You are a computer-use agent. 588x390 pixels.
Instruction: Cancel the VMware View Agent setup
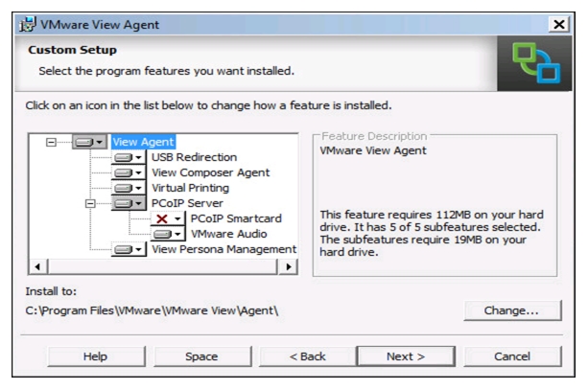tap(512, 356)
